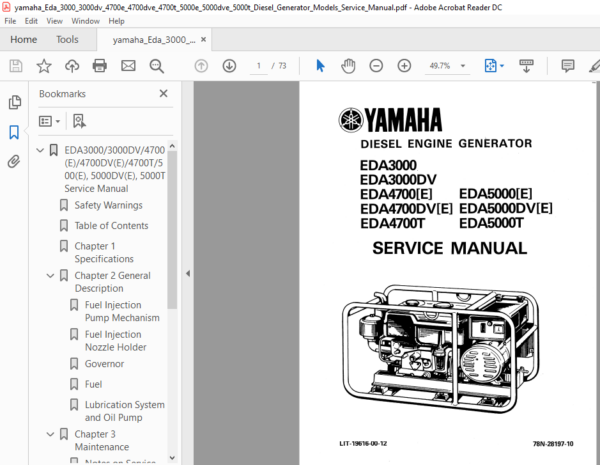Viewport: 600px width, 465px height.
Task: Open the EDA3000 Service Manual root bookmark
Action: [115, 169]
